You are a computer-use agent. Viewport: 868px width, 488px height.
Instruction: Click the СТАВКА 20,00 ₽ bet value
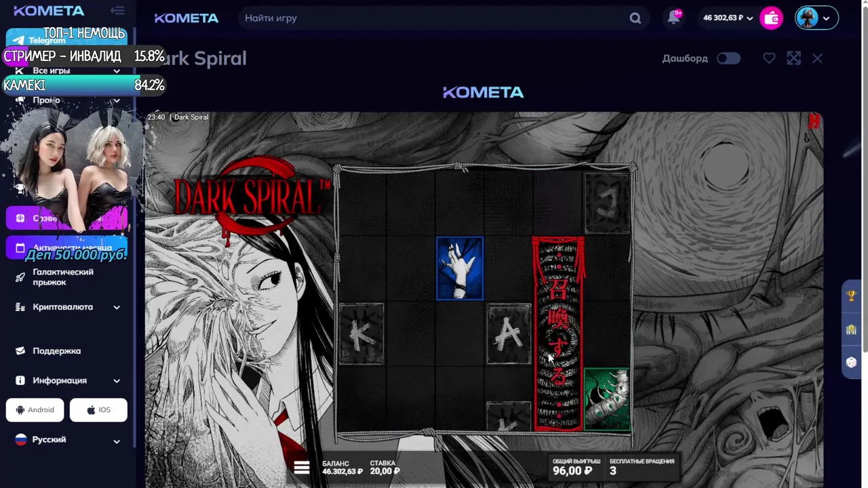pyautogui.click(x=384, y=471)
